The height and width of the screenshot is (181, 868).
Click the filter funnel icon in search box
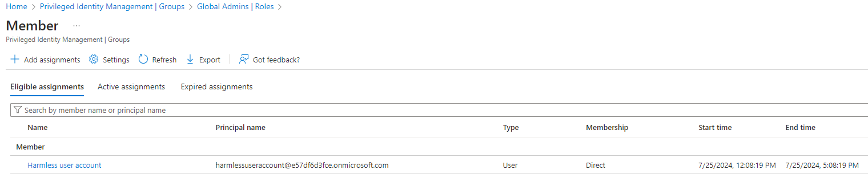(x=17, y=110)
